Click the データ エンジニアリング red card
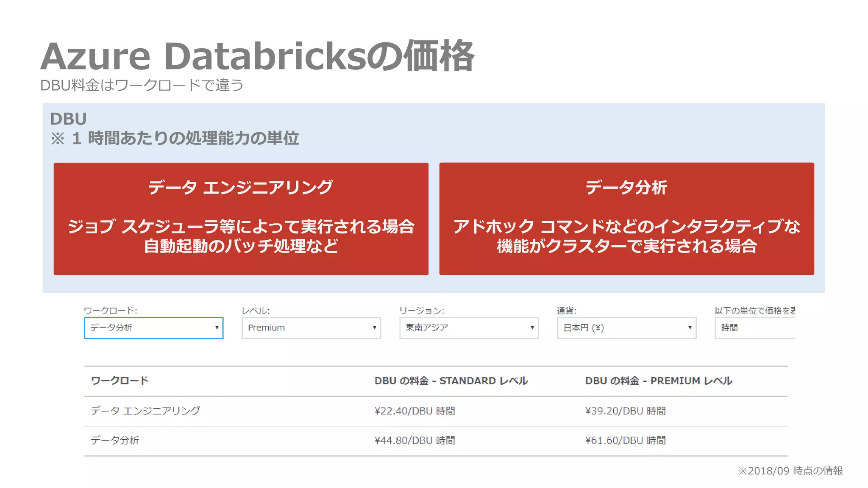Image resolution: width=868 pixels, height=488 pixels. click(241, 219)
